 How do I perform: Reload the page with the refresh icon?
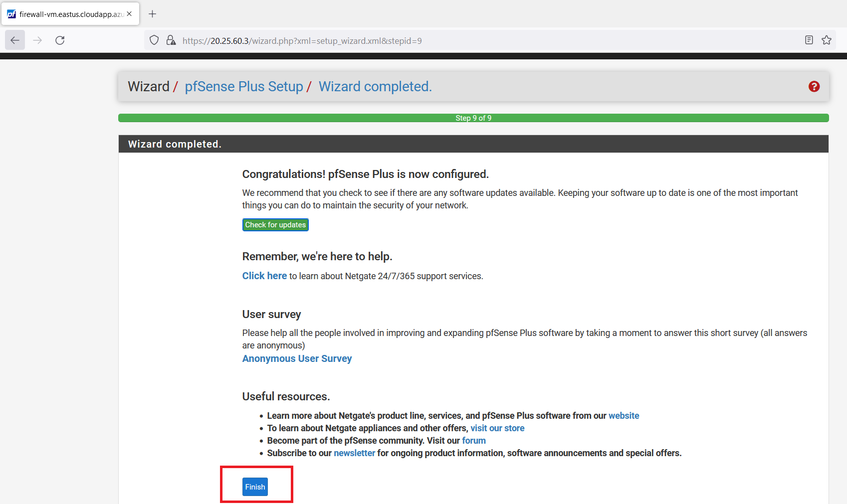60,40
